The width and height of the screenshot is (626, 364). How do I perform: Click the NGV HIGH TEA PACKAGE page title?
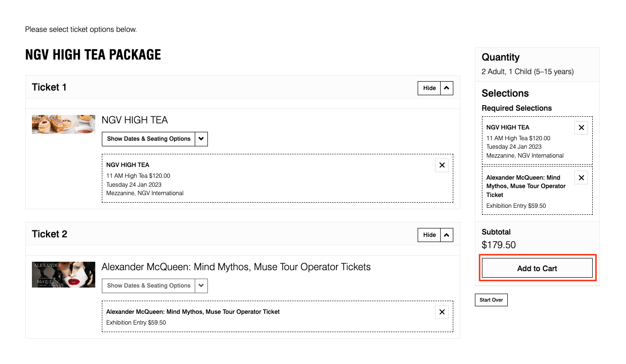(93, 55)
